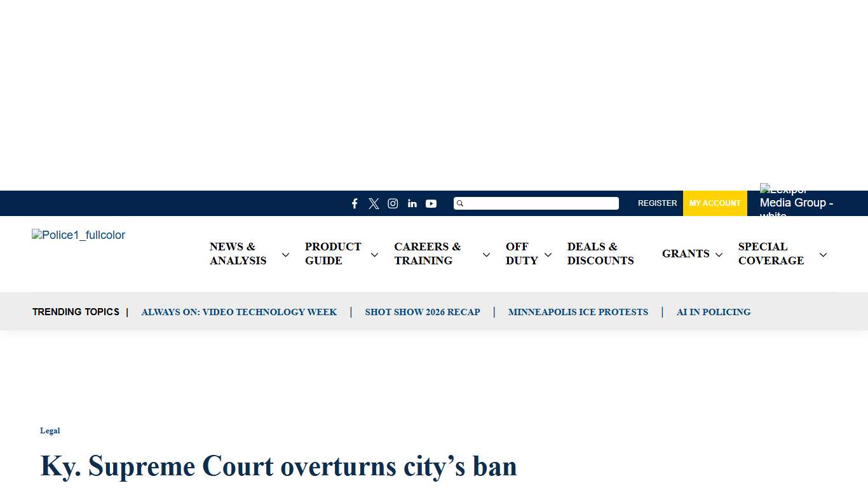
Task: Click the YouTube channel icon
Action: 431,203
